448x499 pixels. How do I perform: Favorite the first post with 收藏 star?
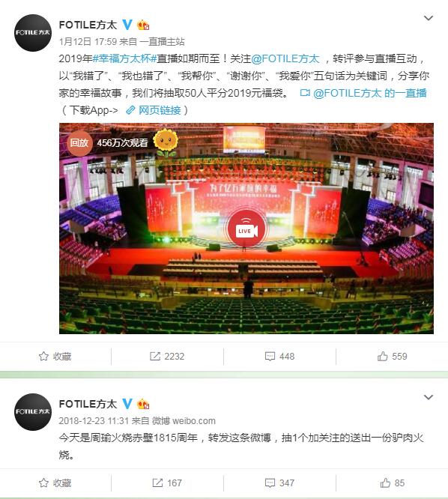click(x=55, y=356)
